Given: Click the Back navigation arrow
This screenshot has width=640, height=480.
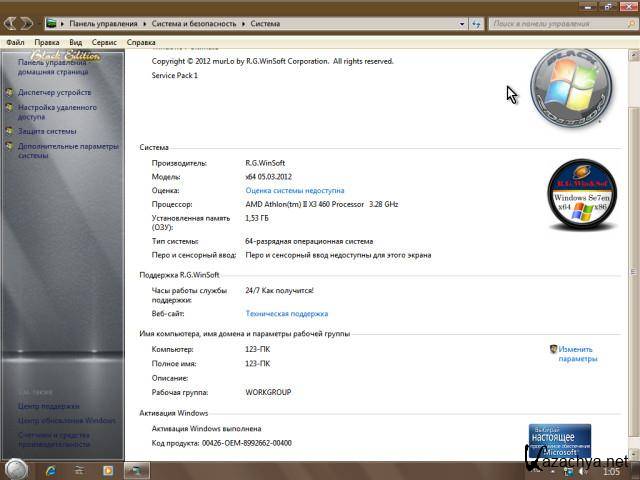Looking at the screenshot, I should (11, 23).
